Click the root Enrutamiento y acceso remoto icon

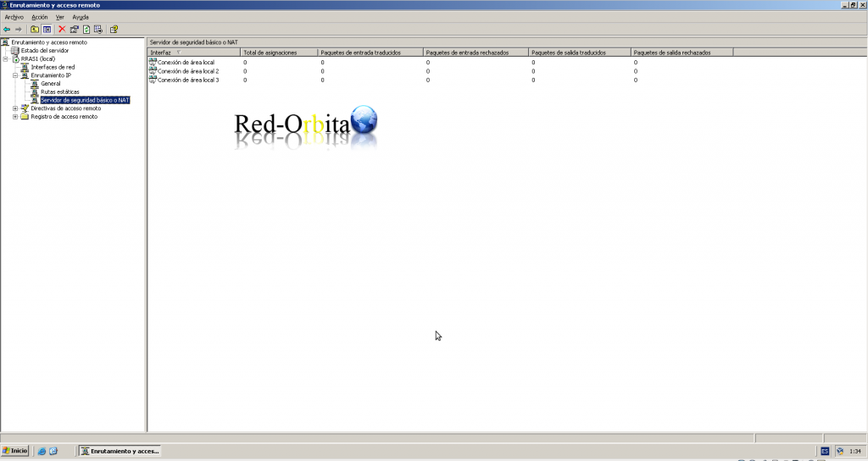[6, 42]
